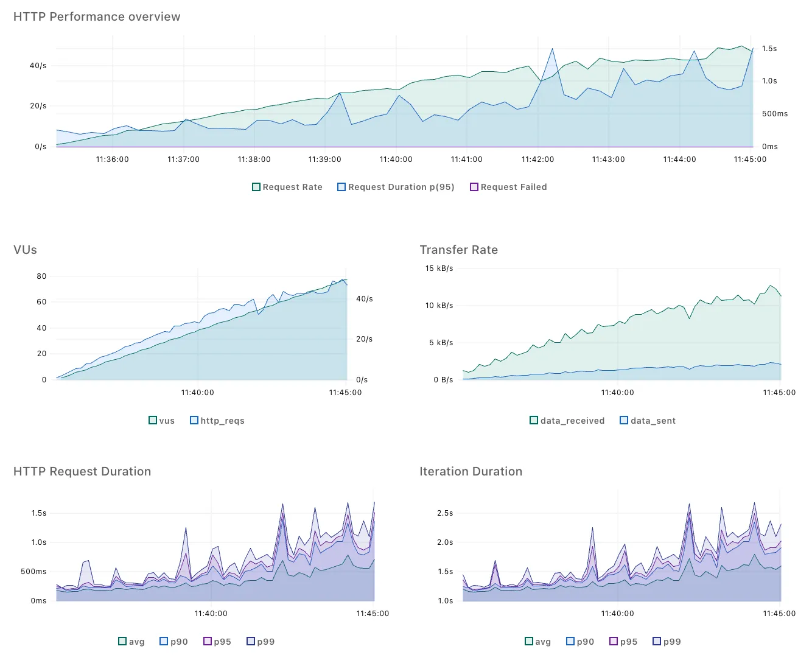Screen dimensions: 812x663
Task: Click 11:36:00 tick on overview chart
Action: 113,160
